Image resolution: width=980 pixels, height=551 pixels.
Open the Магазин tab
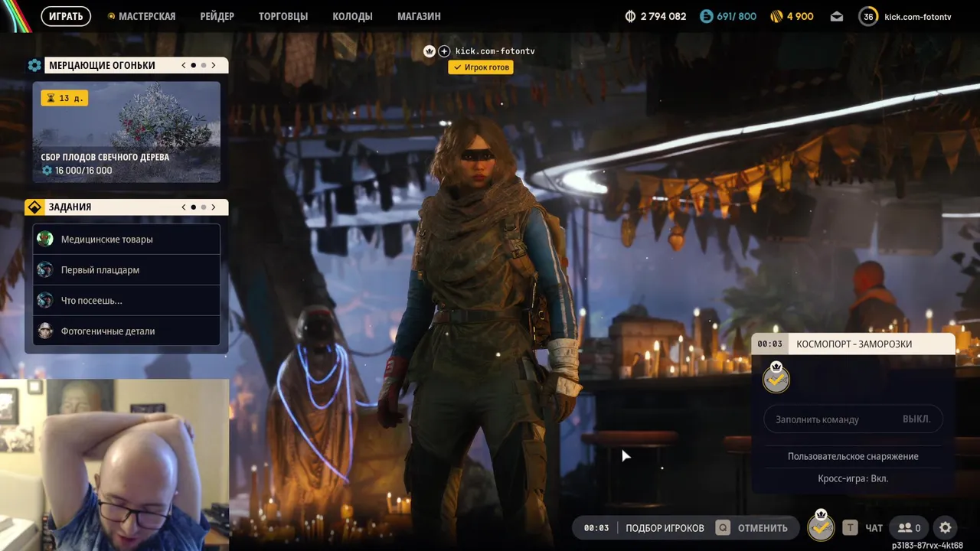[x=419, y=16]
